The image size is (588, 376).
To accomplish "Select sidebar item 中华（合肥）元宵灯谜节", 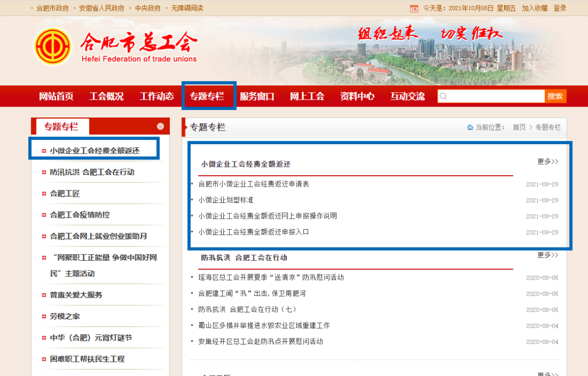I will coord(91,338).
